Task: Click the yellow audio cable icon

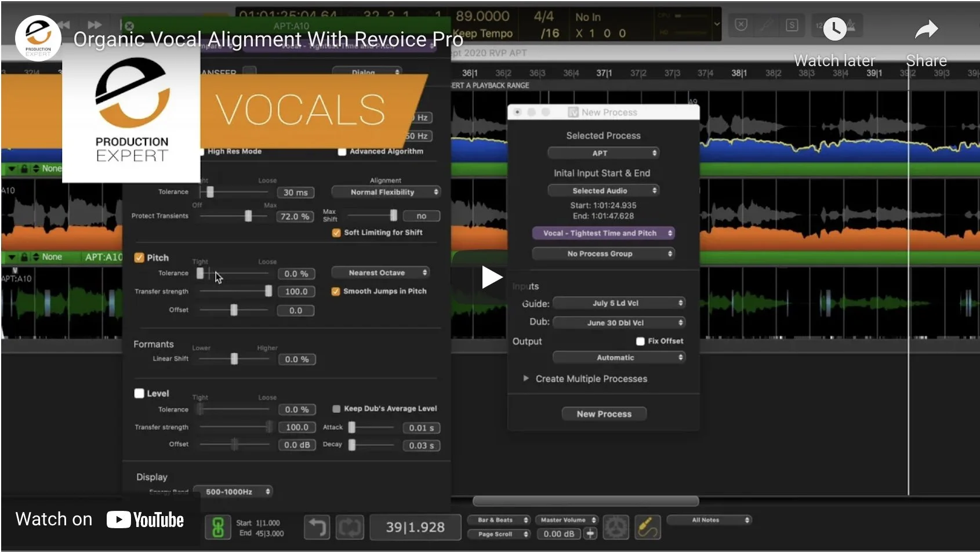Action: click(x=648, y=527)
